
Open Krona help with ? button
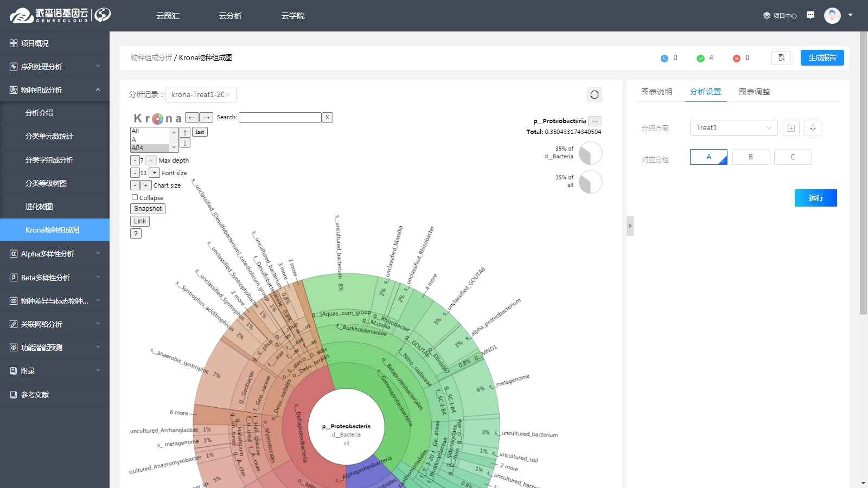pyautogui.click(x=136, y=234)
